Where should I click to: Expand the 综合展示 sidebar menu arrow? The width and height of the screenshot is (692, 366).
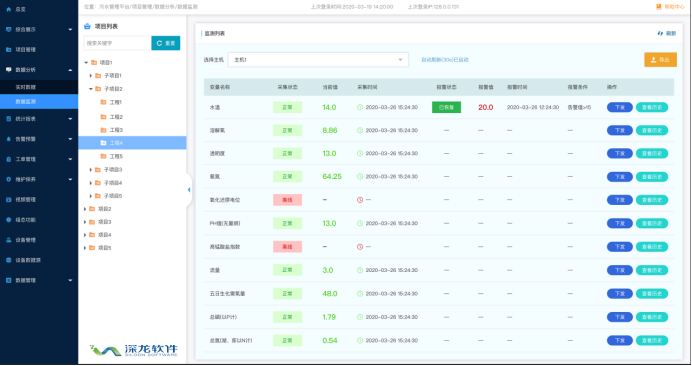tap(70, 30)
